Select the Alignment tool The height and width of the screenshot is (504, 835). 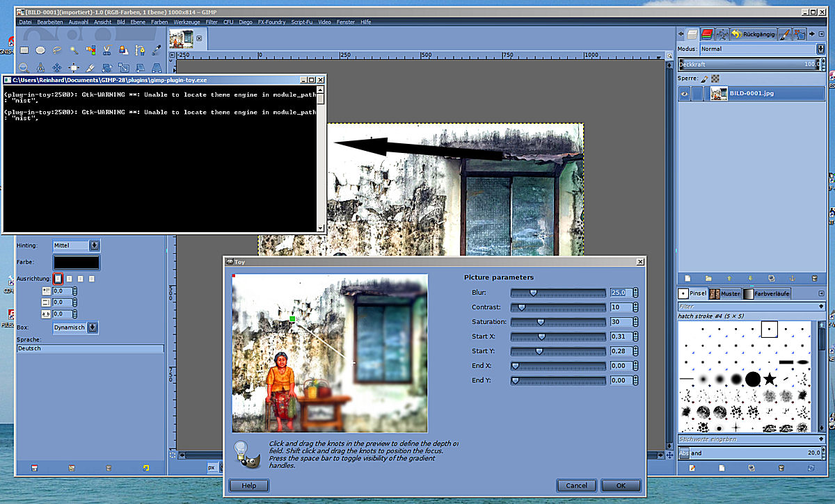click(x=74, y=67)
